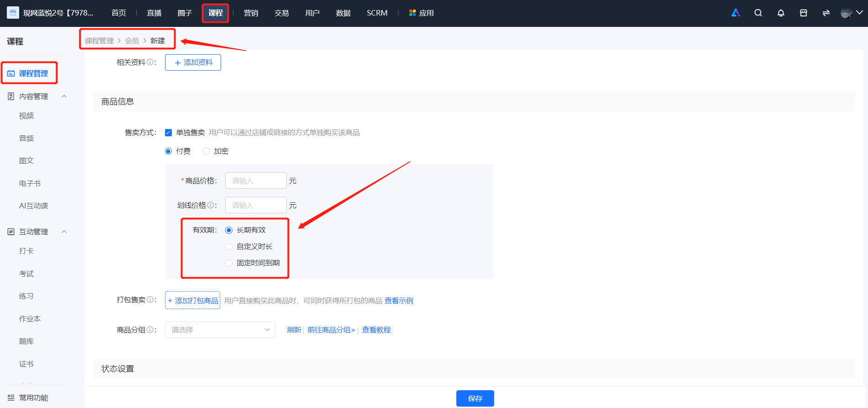Open the 商品分组 dropdown

(x=220, y=330)
